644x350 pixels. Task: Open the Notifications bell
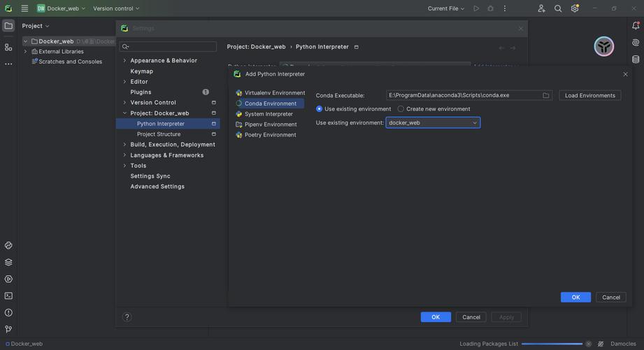[x=636, y=25]
